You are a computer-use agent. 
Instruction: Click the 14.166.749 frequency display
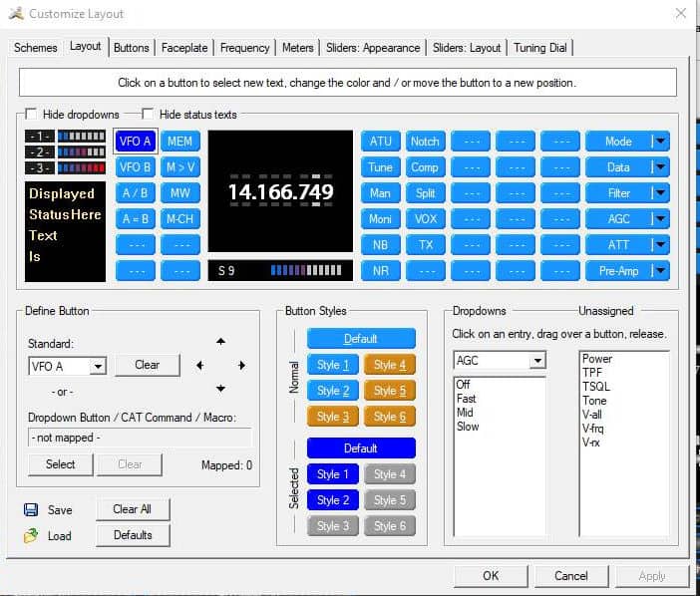point(281,192)
